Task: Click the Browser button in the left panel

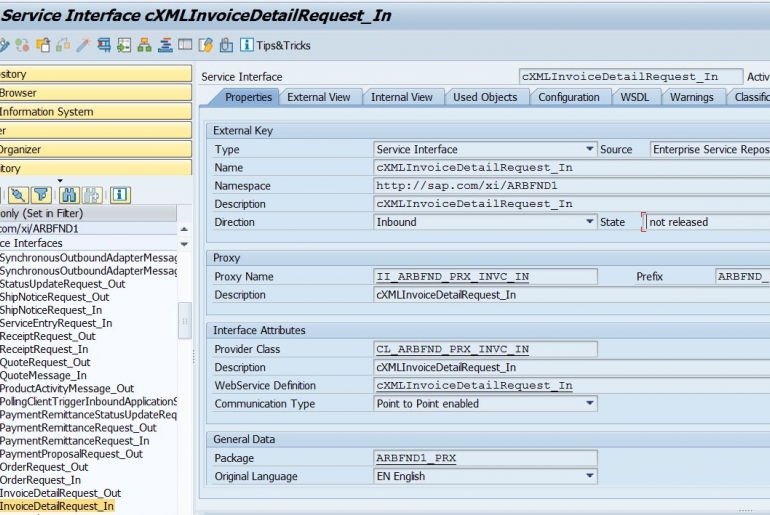Action: 95,93
